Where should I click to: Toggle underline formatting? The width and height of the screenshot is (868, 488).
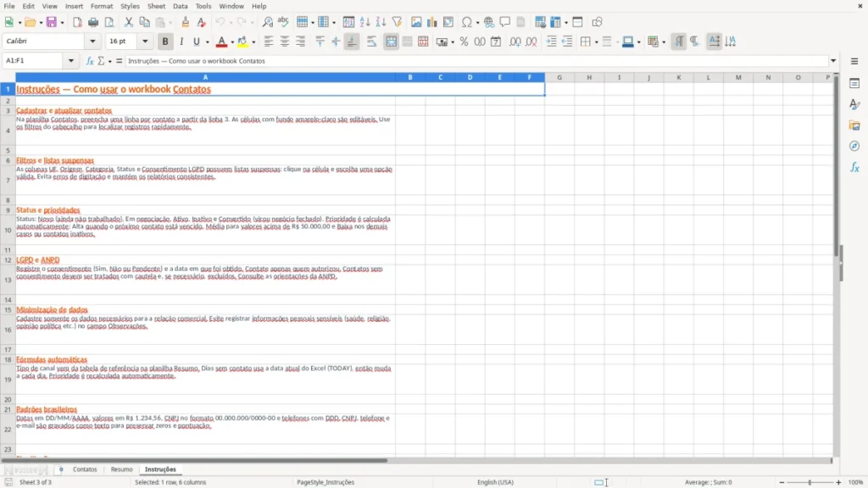(196, 42)
